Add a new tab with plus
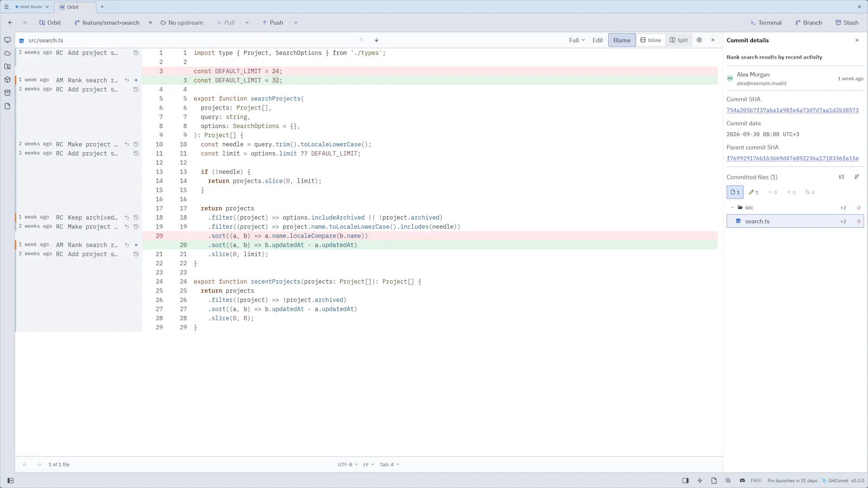This screenshot has height=488, width=868. pyautogui.click(x=102, y=7)
